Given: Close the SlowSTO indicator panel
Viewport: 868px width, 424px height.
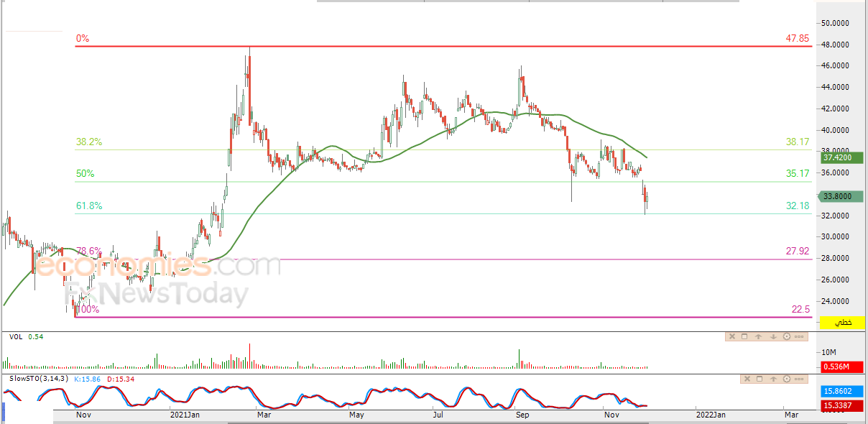Looking at the screenshot, I should click(x=746, y=379).
